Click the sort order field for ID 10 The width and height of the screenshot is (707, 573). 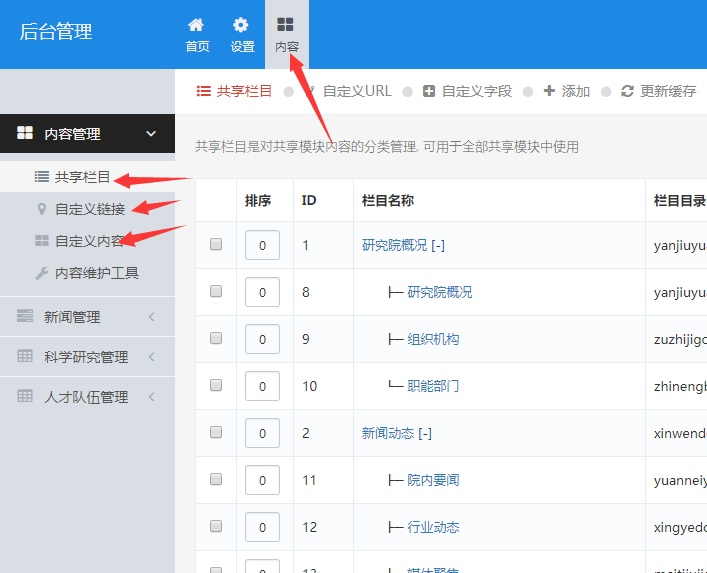pos(262,386)
